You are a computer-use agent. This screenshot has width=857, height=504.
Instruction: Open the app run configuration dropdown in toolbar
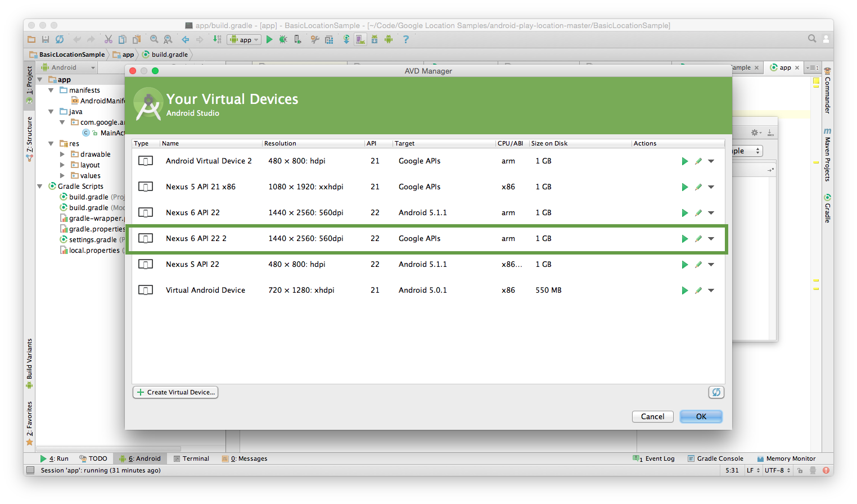(244, 40)
